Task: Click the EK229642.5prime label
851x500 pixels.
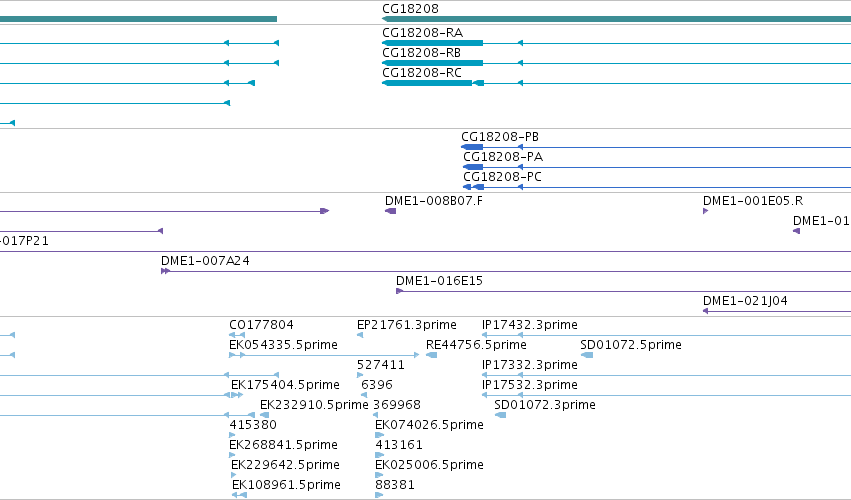Action: 285,465
